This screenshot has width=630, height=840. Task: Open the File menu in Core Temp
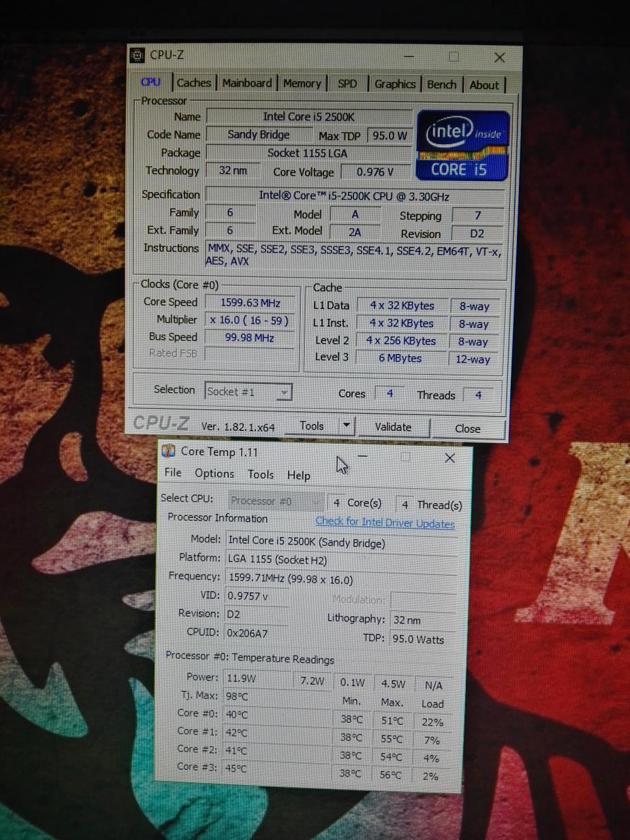click(x=173, y=472)
